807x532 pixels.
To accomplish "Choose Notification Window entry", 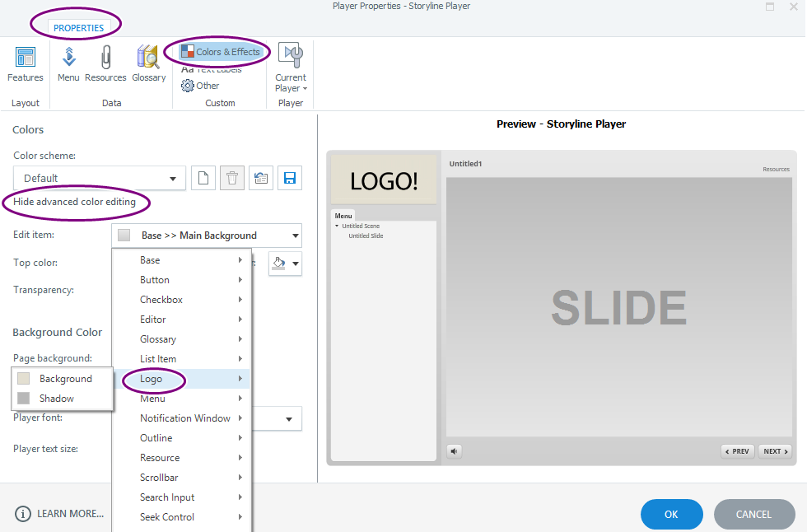I will 182,418.
